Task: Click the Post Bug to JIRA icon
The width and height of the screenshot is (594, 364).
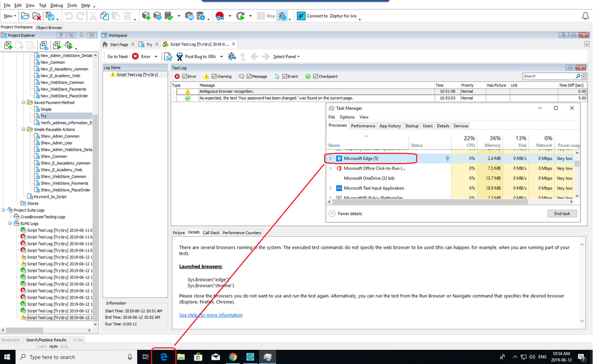Action: click(x=169, y=57)
